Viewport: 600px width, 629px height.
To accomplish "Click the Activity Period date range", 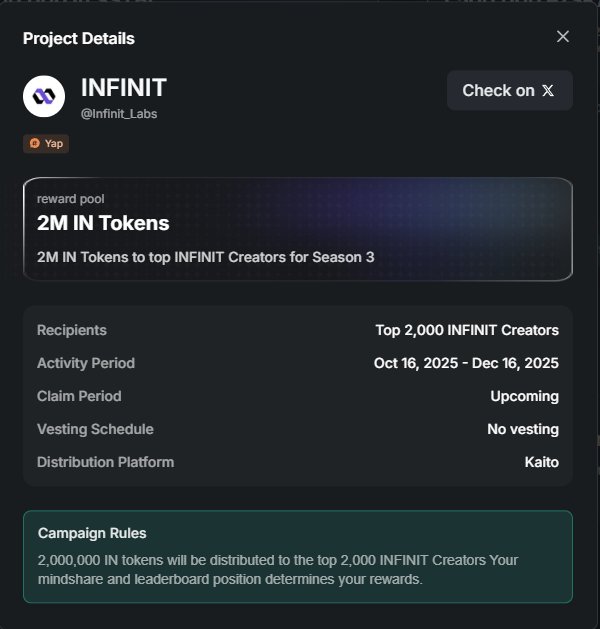I will click(x=466, y=363).
